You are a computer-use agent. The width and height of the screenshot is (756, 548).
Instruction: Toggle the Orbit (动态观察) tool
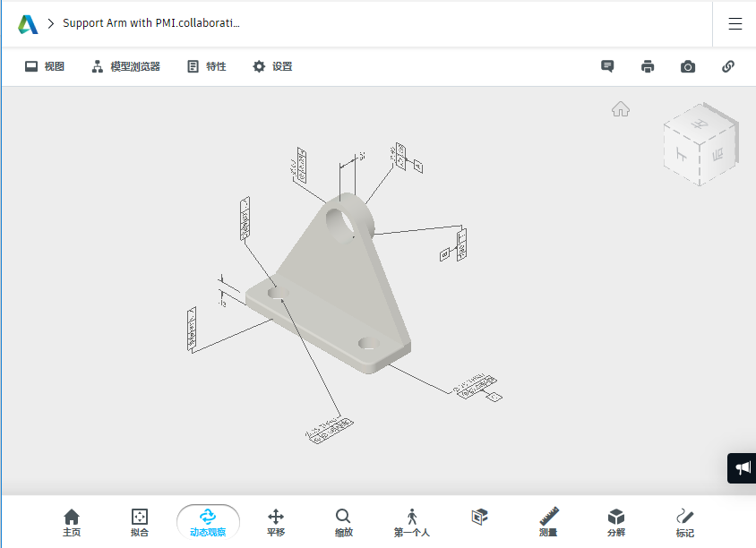[x=208, y=522]
